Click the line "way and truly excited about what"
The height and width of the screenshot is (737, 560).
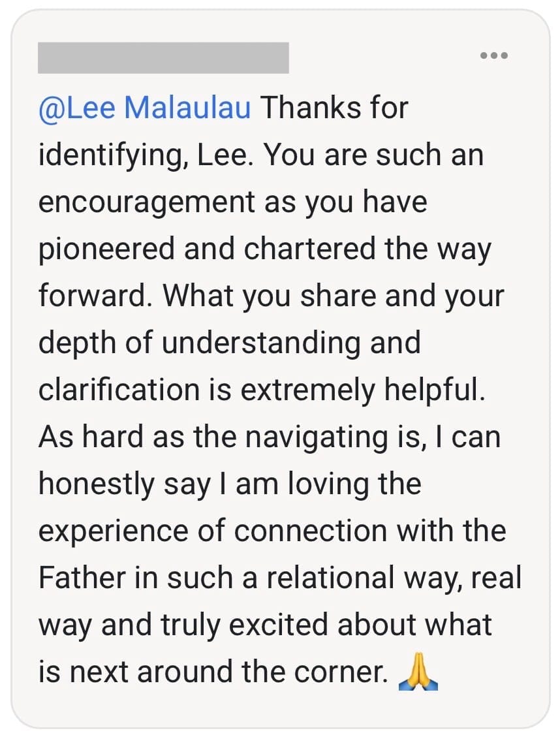point(264,625)
